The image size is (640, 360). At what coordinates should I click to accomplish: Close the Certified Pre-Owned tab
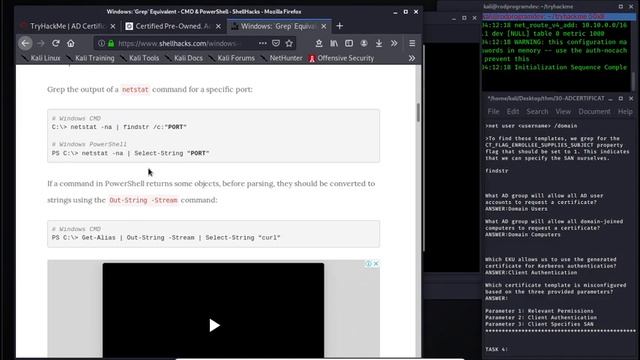(218, 26)
